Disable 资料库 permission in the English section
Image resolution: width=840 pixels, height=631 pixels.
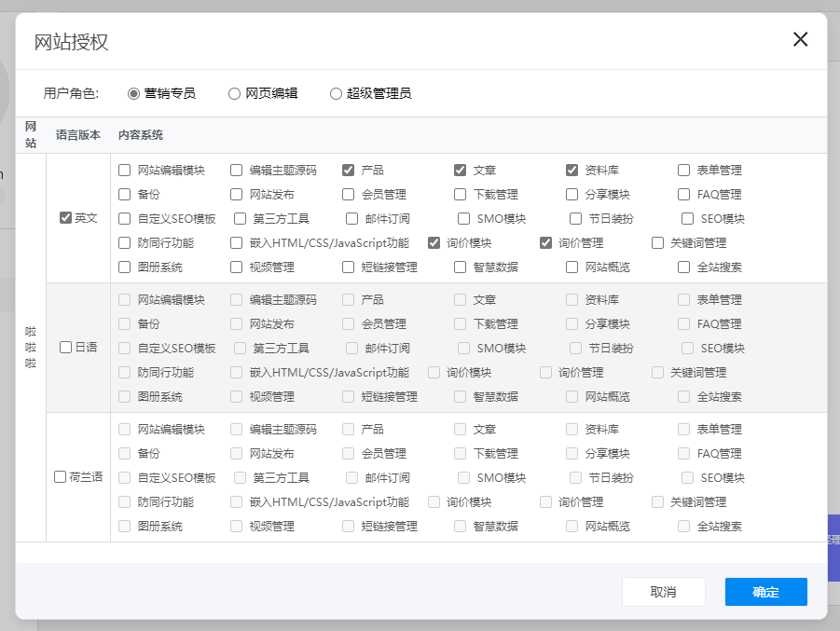(x=572, y=170)
